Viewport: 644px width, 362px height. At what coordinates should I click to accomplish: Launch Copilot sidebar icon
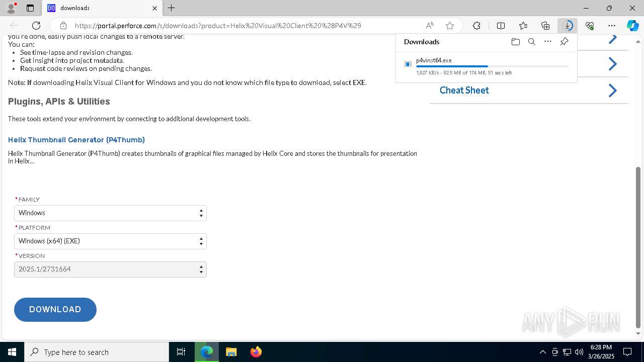pyautogui.click(x=633, y=26)
